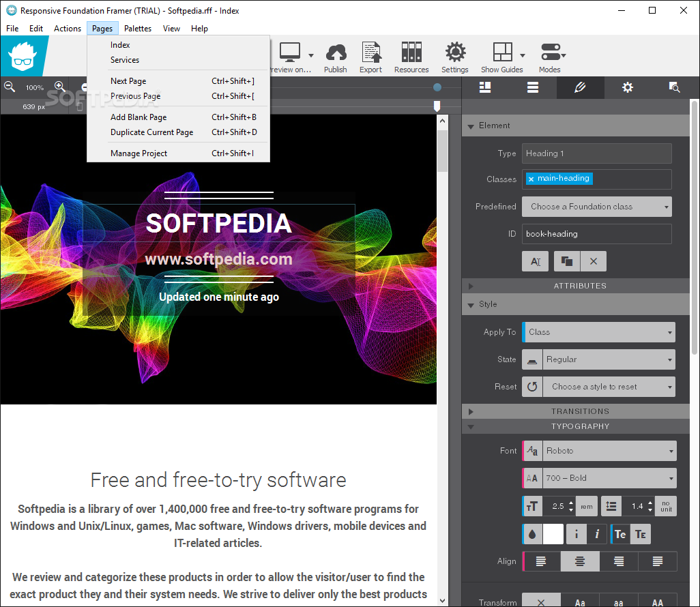Viewport: 700px width, 607px height.
Task: Open the Show Guides dropdown arrow
Action: pos(523,55)
